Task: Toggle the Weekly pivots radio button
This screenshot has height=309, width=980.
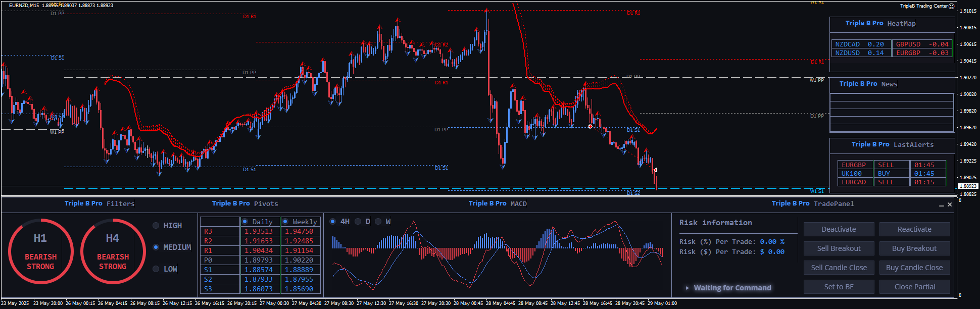Action: coord(285,222)
